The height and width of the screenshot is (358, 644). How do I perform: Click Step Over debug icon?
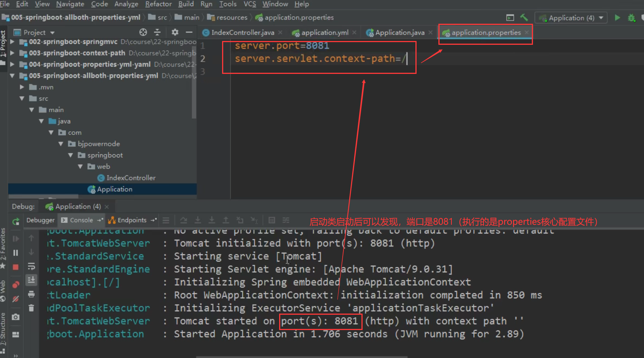(184, 220)
